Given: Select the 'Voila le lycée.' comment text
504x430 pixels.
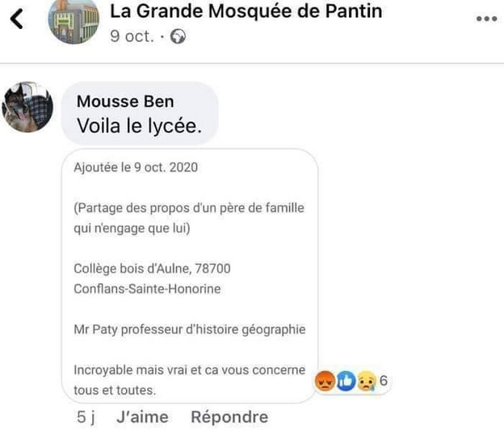Looking at the screenshot, I should (x=139, y=126).
